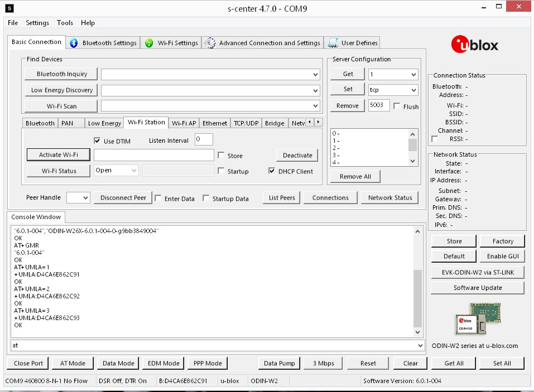Click the Listen Interval input field
The width and height of the screenshot is (534, 392).
click(204, 140)
